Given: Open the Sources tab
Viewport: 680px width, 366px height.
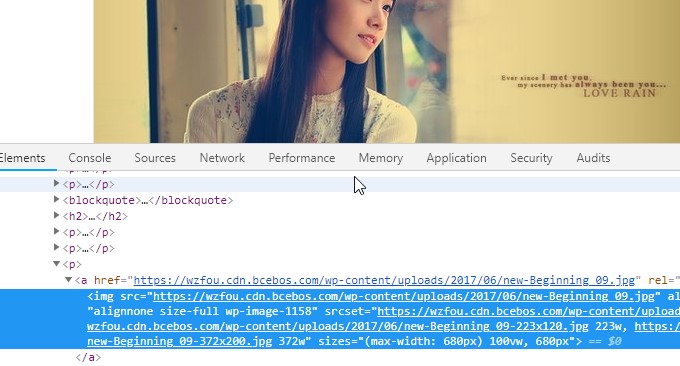Looking at the screenshot, I should pyautogui.click(x=155, y=158).
